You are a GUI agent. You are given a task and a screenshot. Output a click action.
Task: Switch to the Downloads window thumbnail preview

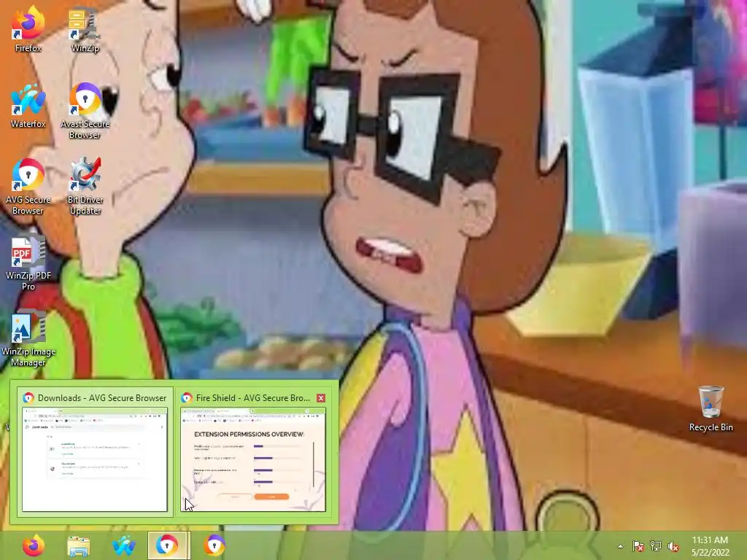(x=95, y=459)
